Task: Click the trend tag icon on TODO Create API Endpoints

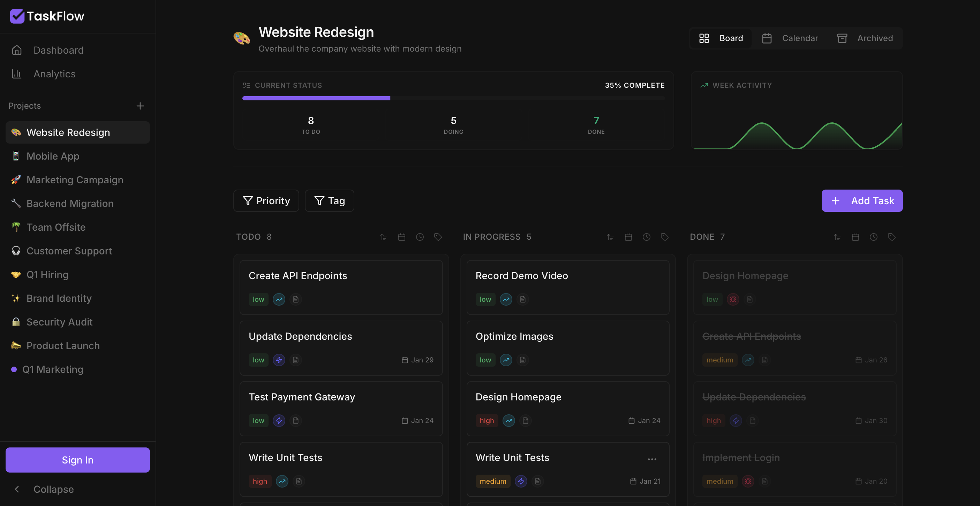Action: point(279,299)
